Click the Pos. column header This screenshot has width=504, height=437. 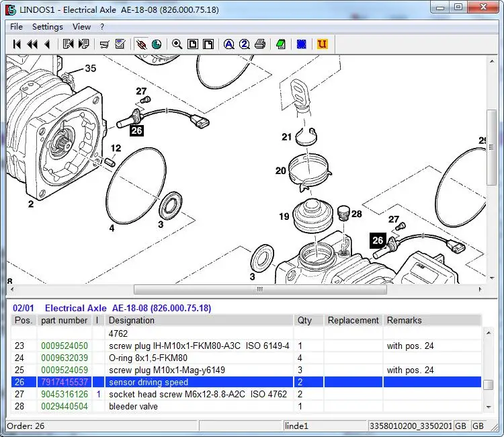[x=24, y=320]
